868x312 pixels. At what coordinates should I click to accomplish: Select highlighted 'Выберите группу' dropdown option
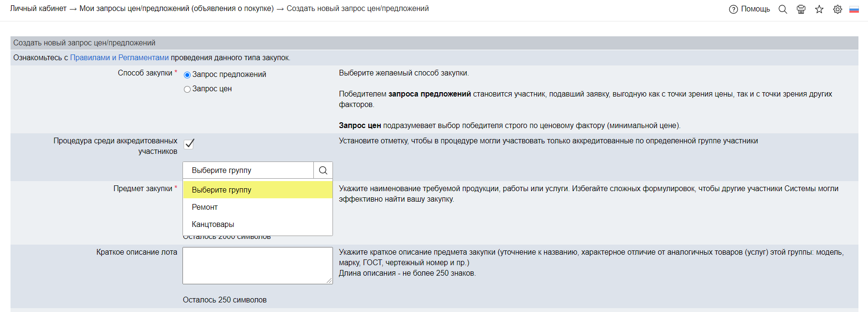(x=222, y=190)
